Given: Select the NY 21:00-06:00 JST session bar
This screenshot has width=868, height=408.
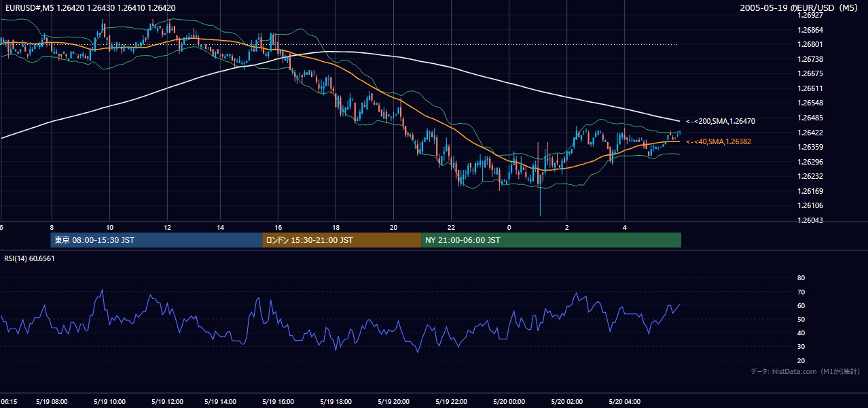Looking at the screenshot, I should pyautogui.click(x=551, y=240).
